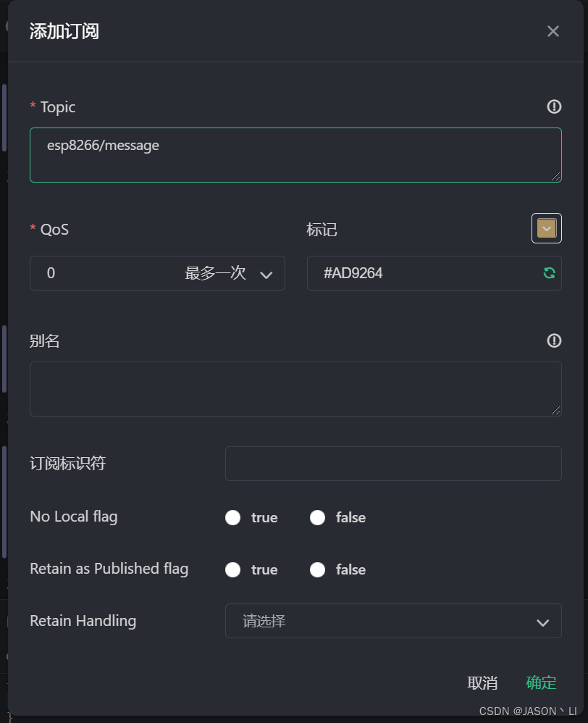
Task: Set No Local flag to false
Action: 317,517
